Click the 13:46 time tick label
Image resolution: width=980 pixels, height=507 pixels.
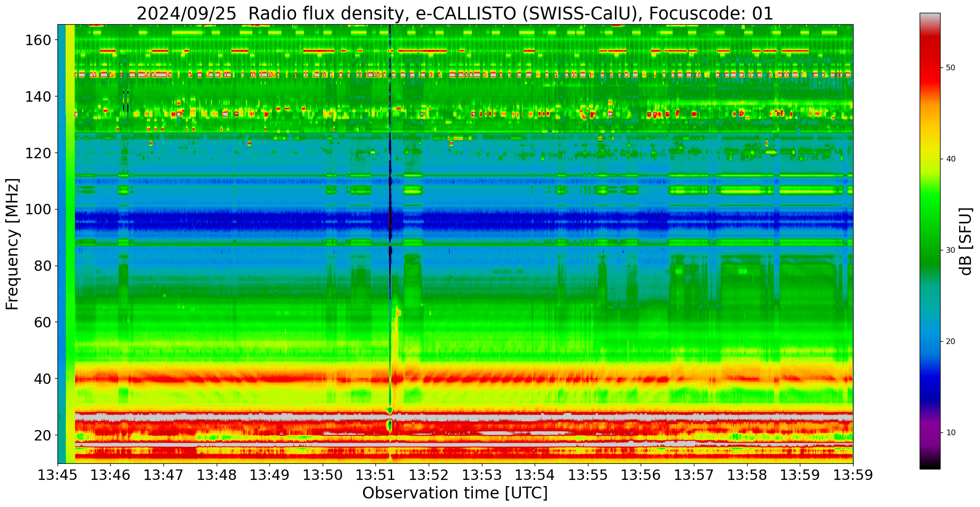click(x=111, y=475)
